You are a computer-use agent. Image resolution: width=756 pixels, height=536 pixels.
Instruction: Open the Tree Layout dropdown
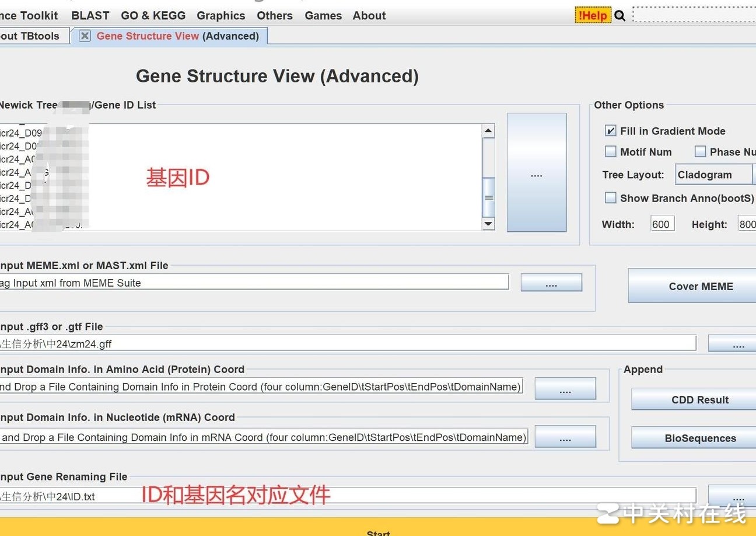[x=713, y=174]
